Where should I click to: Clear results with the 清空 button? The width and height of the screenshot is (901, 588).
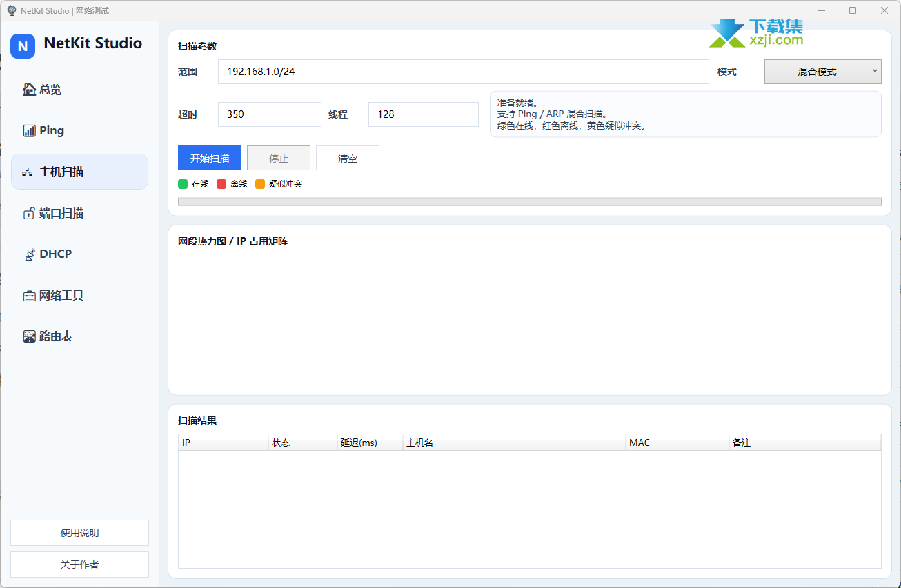[x=347, y=157]
